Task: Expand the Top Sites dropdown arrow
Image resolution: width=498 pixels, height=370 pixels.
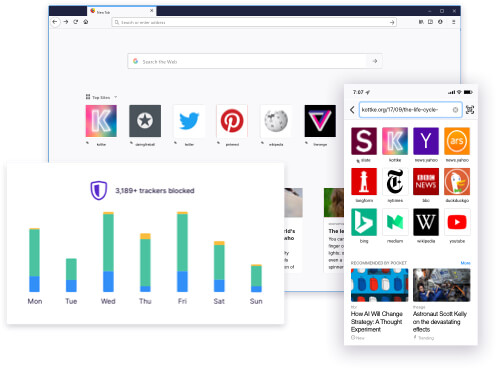Action: pyautogui.click(x=116, y=97)
